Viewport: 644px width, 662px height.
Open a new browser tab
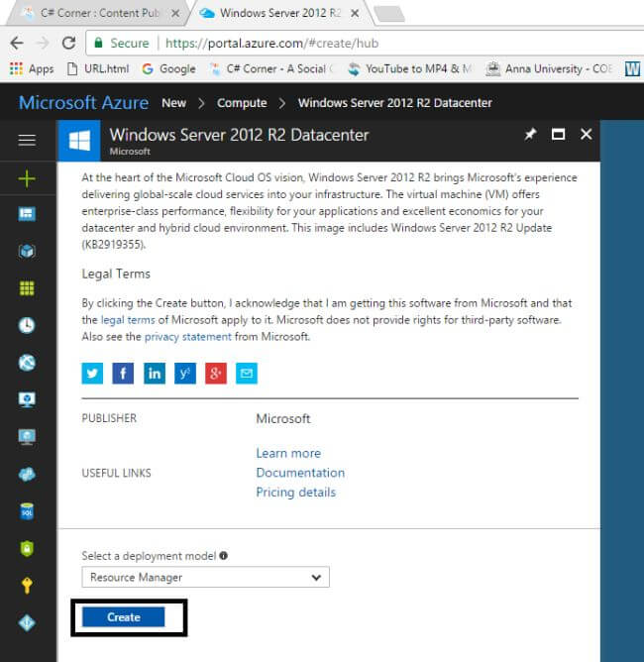389,14
